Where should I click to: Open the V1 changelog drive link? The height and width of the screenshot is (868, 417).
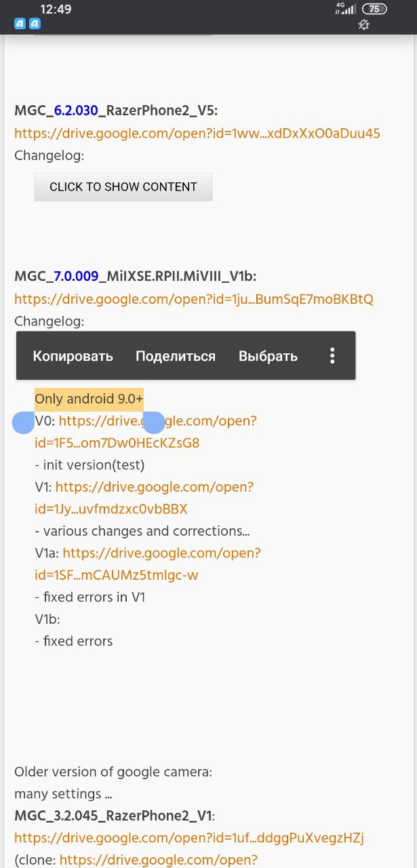coord(144,498)
